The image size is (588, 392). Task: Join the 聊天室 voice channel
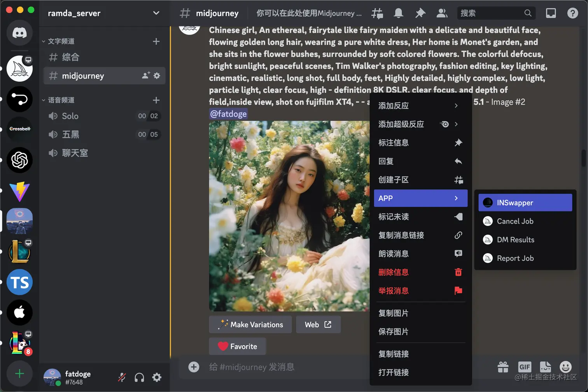tap(105, 153)
